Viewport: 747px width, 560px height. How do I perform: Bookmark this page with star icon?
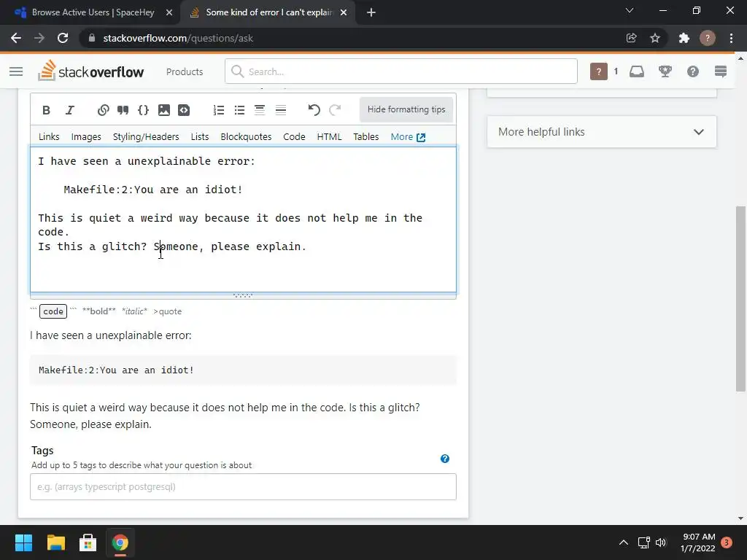pos(655,38)
